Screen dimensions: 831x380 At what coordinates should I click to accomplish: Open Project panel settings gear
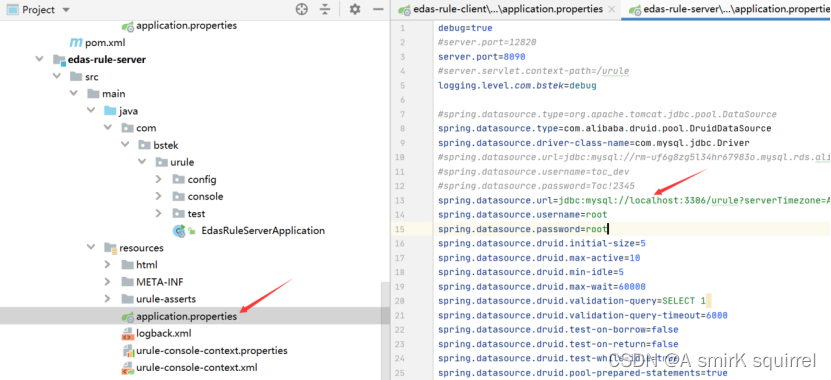[355, 9]
